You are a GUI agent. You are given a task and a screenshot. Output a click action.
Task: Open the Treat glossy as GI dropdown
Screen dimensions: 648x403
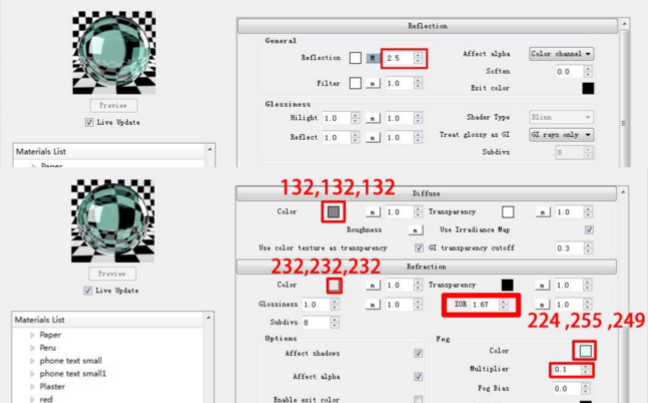[x=561, y=135]
